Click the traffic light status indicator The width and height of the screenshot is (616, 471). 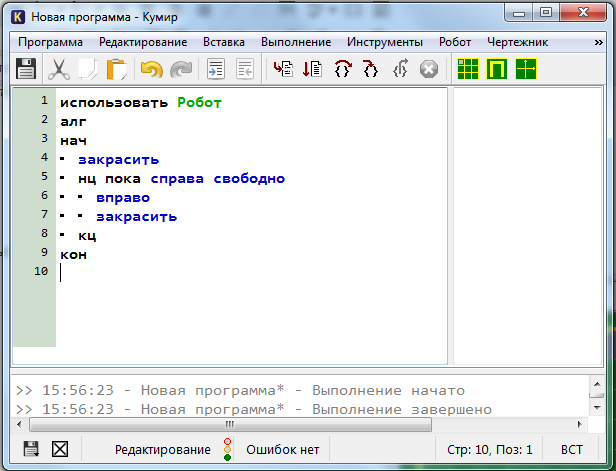227,449
